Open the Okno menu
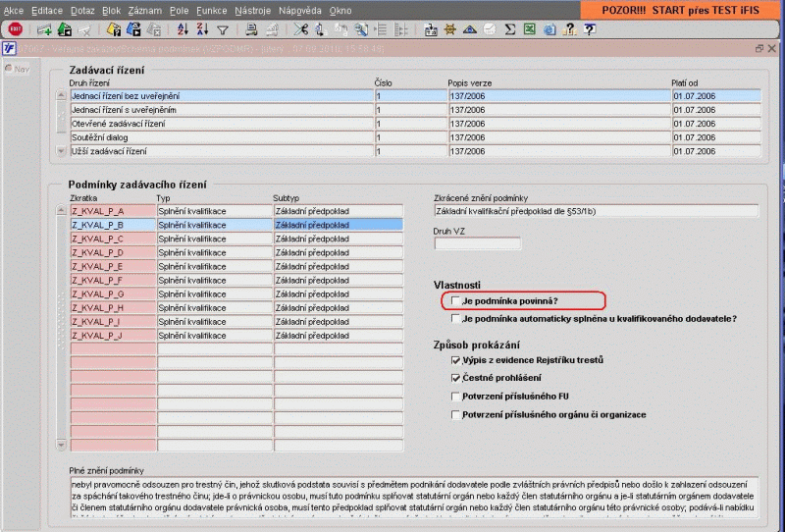 pos(340,10)
